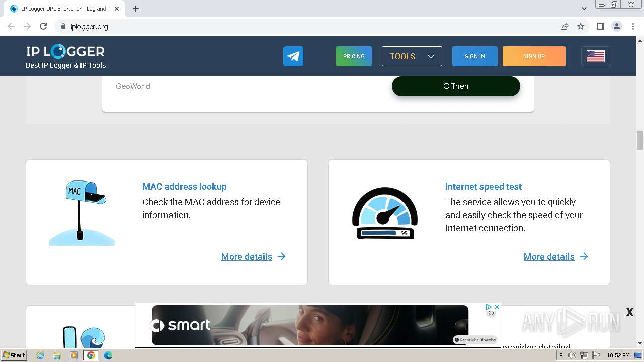Click Rechtliche Hinweise in the ad
This screenshot has height=362, width=644.
click(475, 340)
